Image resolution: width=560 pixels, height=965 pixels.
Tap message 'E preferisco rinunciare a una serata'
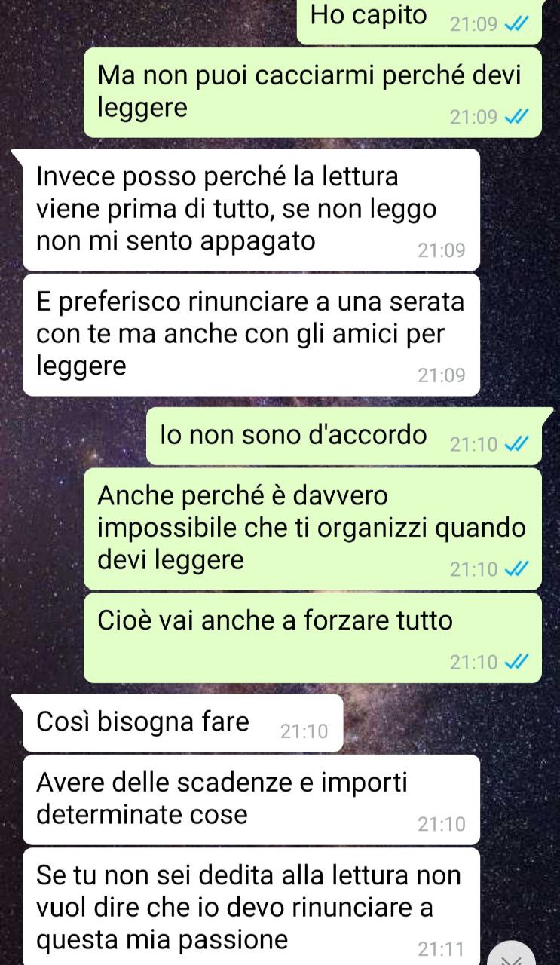click(x=252, y=335)
